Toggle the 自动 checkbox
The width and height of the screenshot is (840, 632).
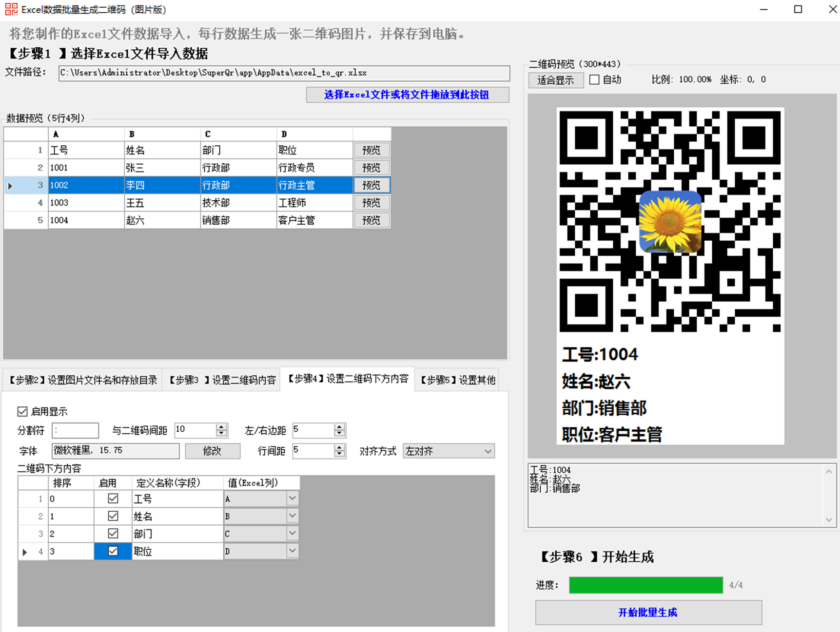[594, 79]
